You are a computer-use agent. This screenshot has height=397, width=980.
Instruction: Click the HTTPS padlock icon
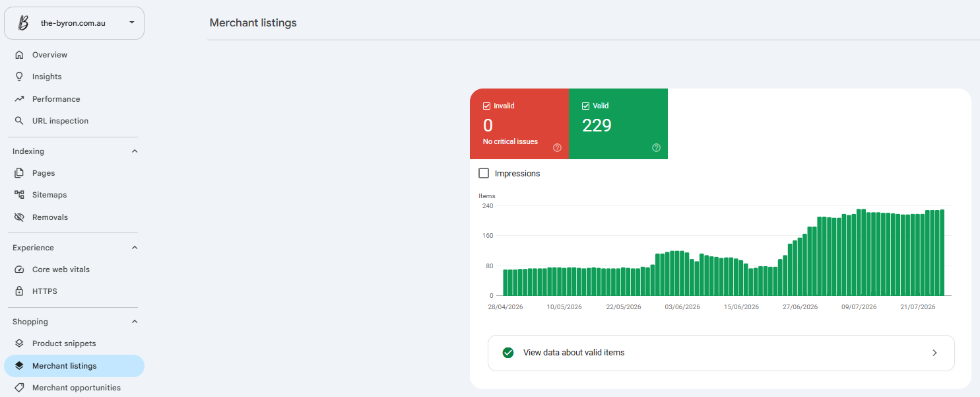pyautogui.click(x=19, y=291)
